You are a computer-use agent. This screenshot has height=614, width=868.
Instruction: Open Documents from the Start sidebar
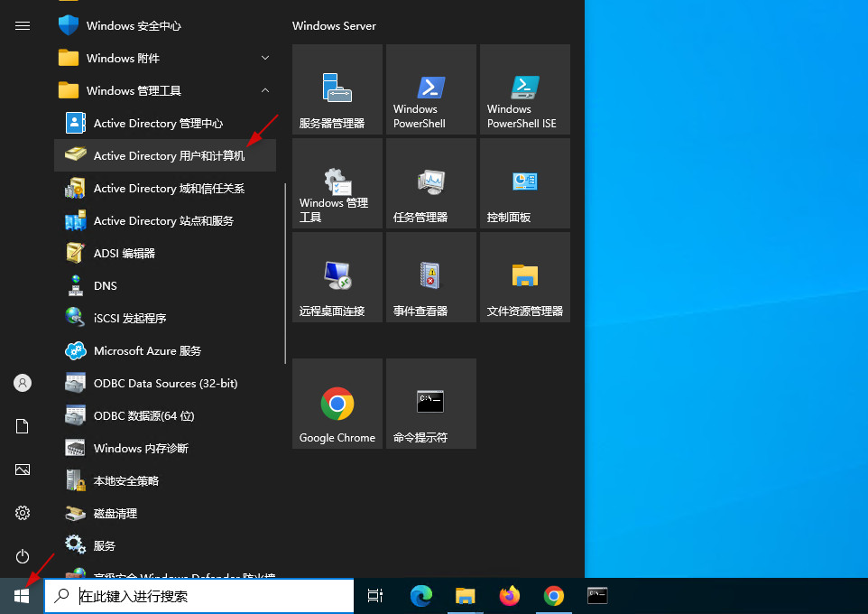23,426
